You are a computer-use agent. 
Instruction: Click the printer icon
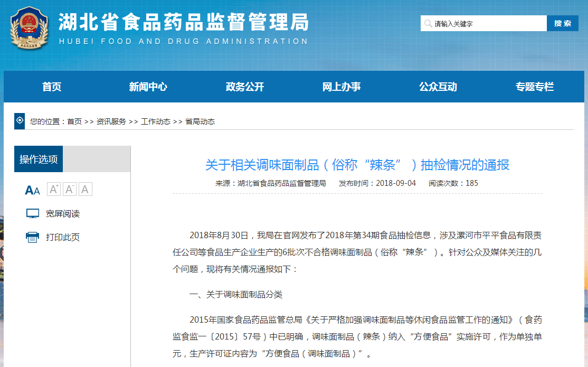coord(33,237)
